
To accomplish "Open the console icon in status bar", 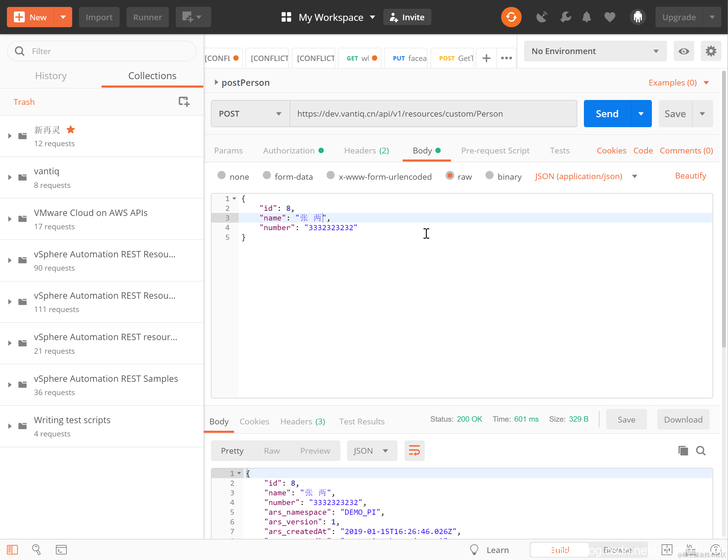I will coord(61,550).
